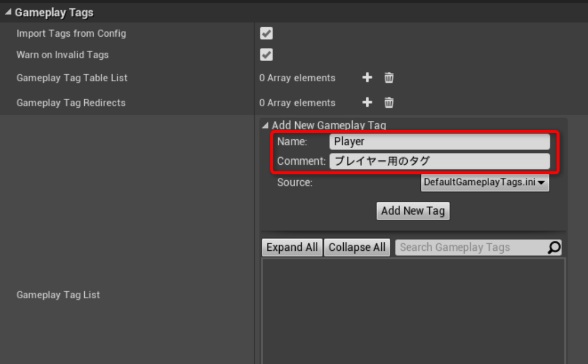Click the Source: label
Image resolution: width=588 pixels, height=364 pixels.
click(295, 183)
